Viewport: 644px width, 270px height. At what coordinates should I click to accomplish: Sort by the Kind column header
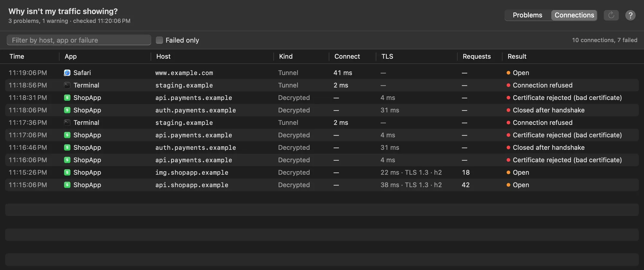click(286, 56)
